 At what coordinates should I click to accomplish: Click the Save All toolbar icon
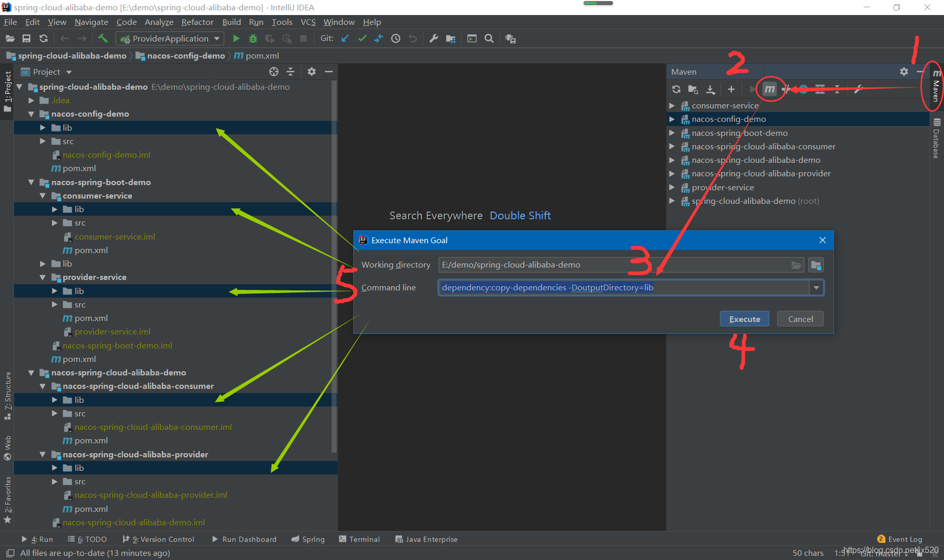(x=26, y=38)
